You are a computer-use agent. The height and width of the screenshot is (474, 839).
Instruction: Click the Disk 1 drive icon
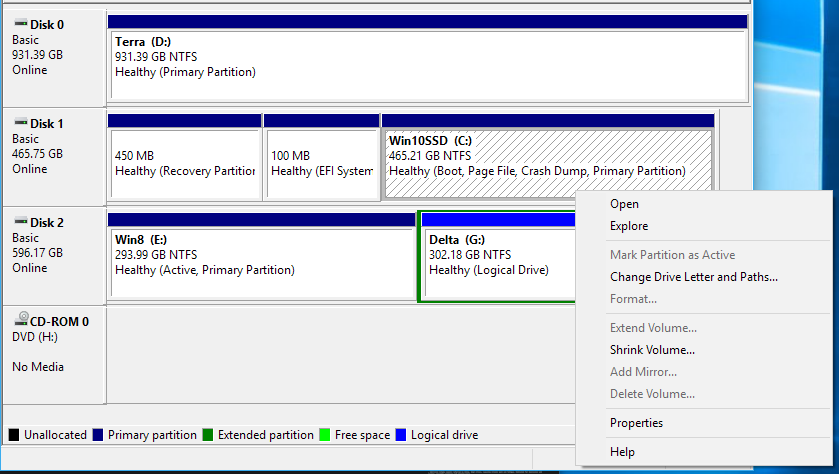(x=19, y=124)
